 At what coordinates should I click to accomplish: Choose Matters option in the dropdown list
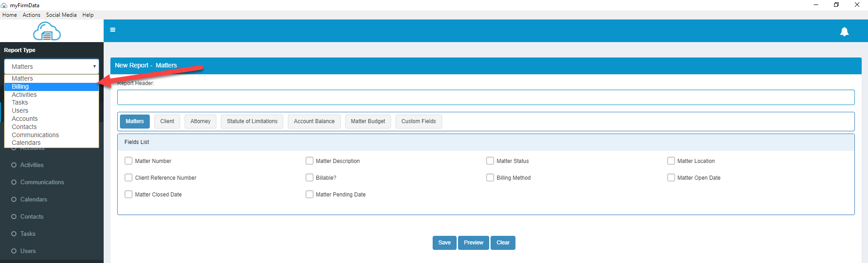tap(52, 78)
